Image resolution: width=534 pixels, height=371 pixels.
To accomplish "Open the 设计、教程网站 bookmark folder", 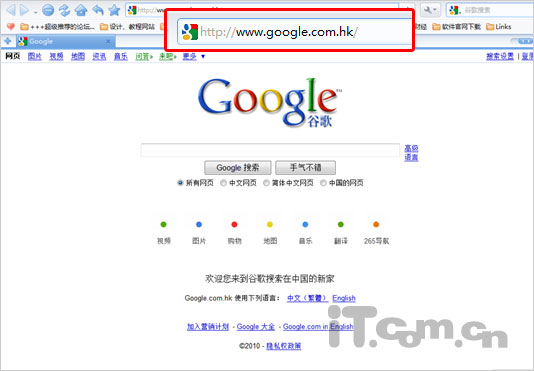I will [x=127, y=27].
